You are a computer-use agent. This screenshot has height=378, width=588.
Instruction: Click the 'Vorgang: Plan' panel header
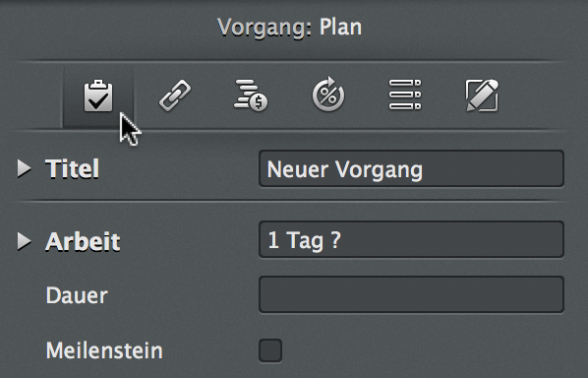289,28
